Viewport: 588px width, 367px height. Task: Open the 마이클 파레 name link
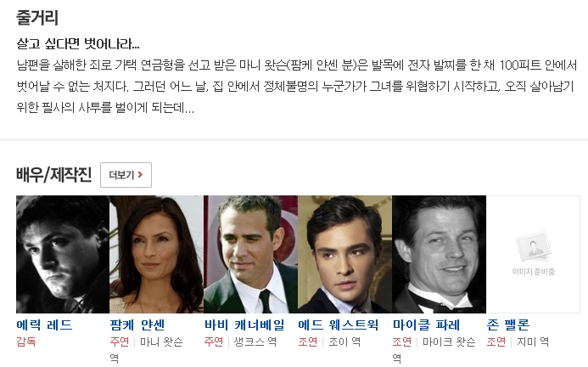point(427,325)
